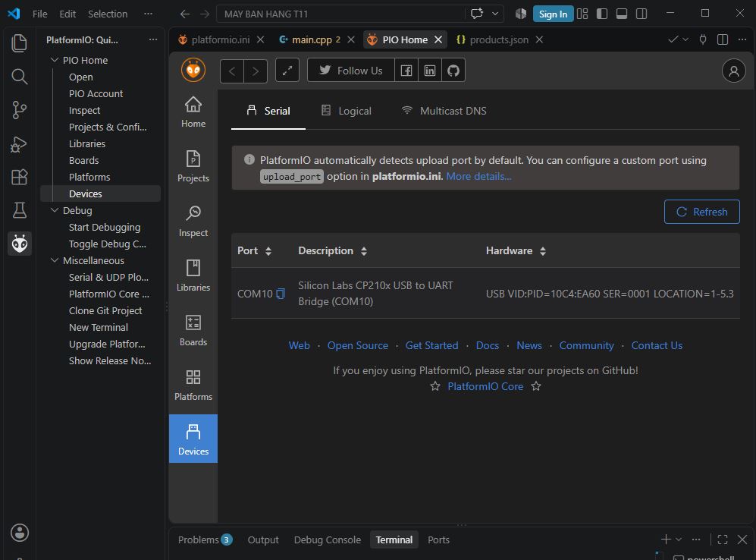The image size is (756, 560).
Task: Open the Edit menu
Action: [x=67, y=14]
